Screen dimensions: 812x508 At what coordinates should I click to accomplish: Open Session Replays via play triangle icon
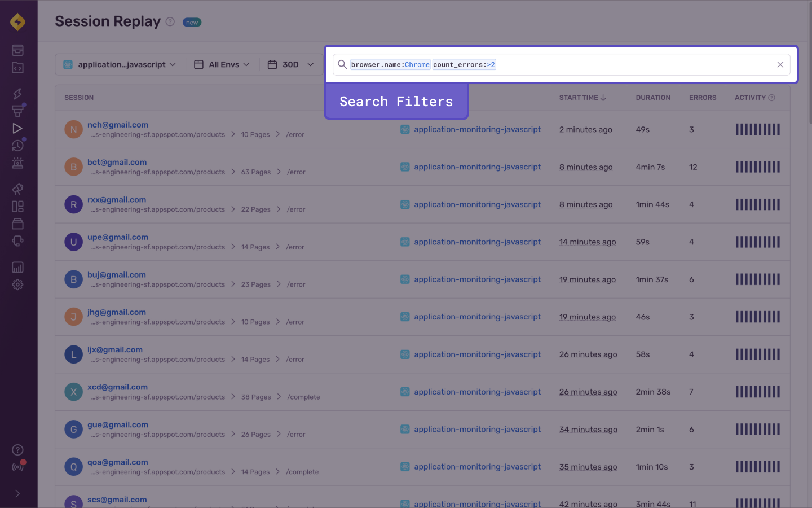pyautogui.click(x=17, y=128)
